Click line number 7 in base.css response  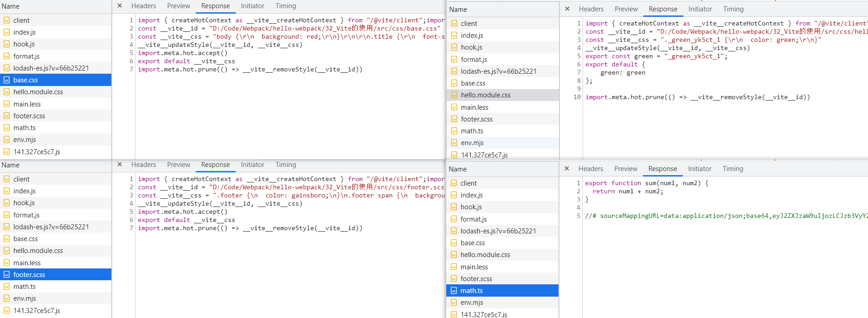click(x=131, y=70)
